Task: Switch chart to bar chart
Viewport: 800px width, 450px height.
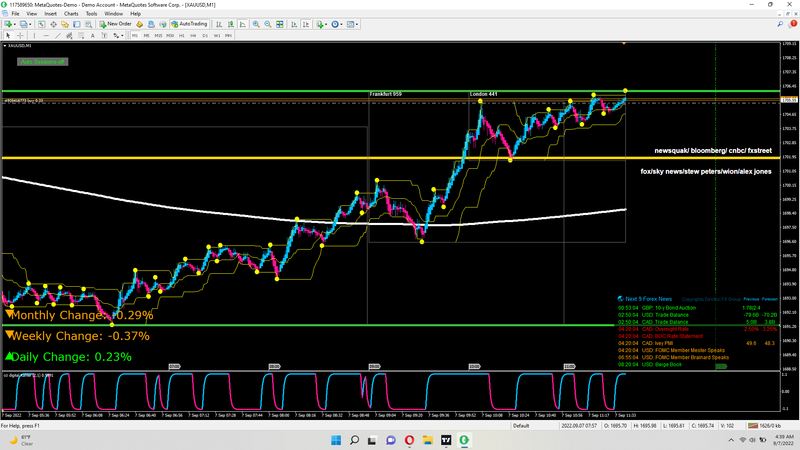Action: pyautogui.click(x=219, y=24)
